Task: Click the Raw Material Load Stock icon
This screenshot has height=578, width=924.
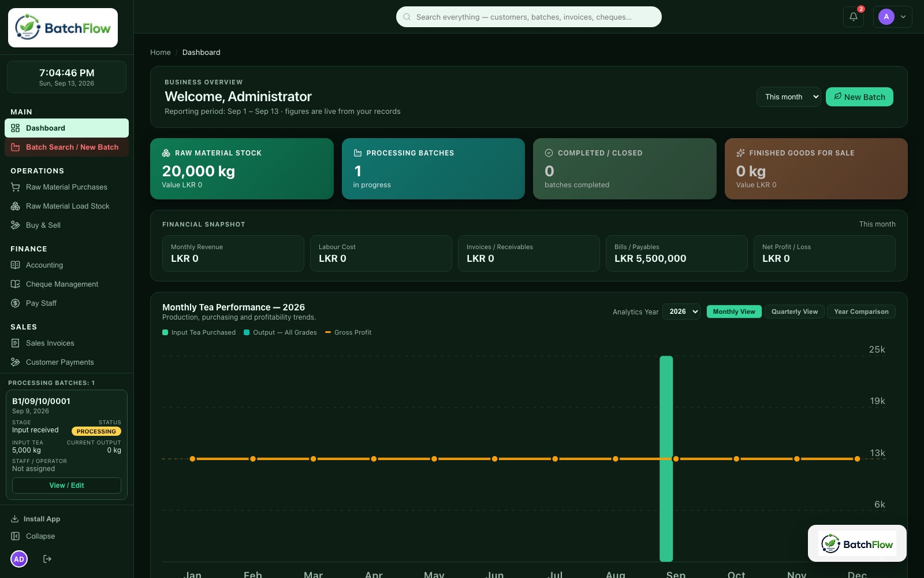Action: [x=16, y=206]
